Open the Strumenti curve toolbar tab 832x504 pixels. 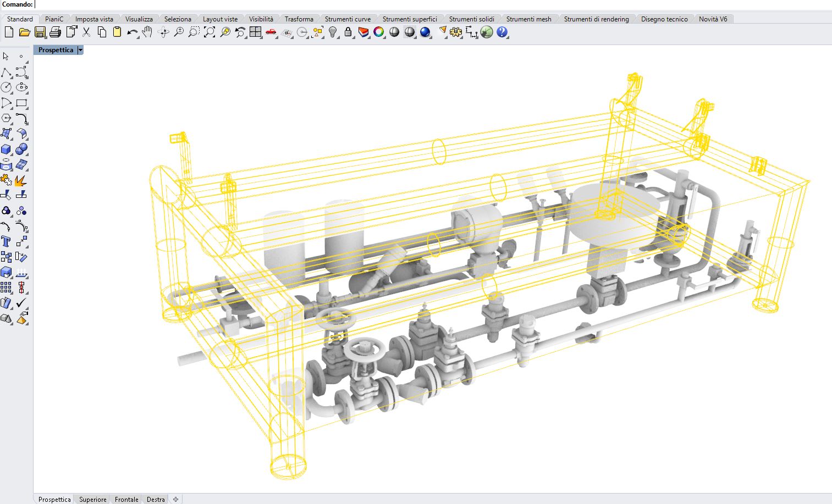click(x=348, y=19)
